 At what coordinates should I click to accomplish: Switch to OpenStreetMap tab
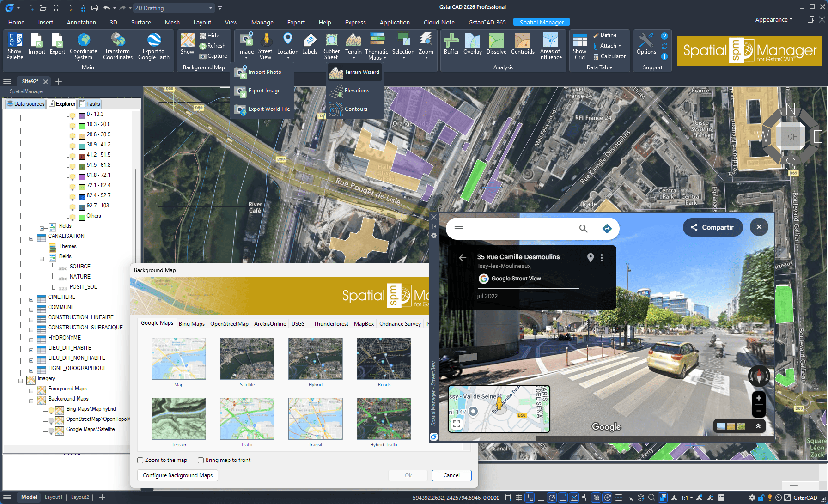tap(229, 324)
